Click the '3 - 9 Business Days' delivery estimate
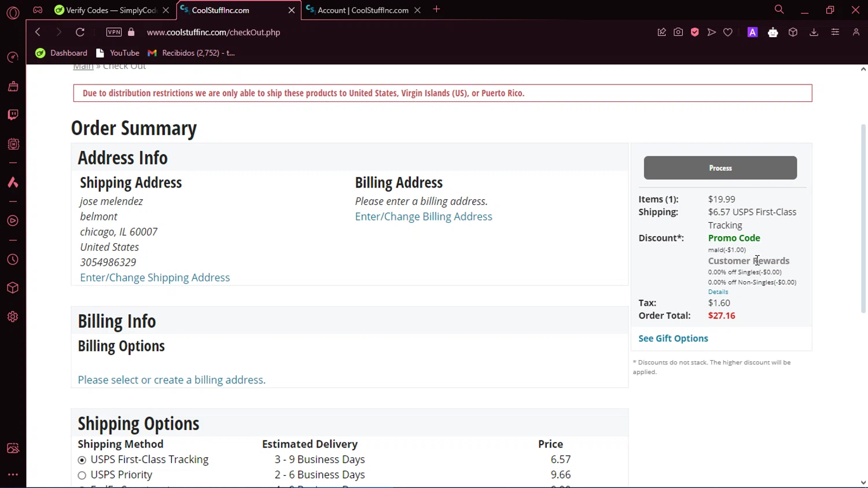The image size is (868, 488). pos(319,460)
